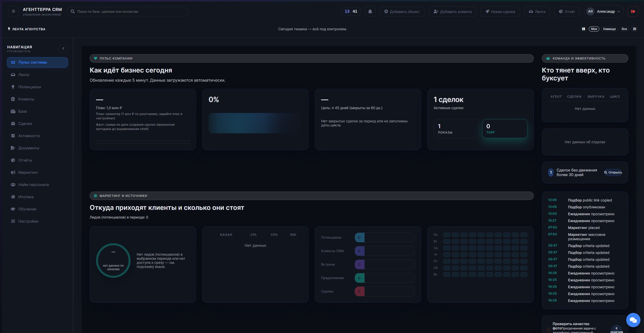Viewport: 644px width, 333px height.
Task: Go to Маркетинг in the sidebar
Action: (28, 172)
